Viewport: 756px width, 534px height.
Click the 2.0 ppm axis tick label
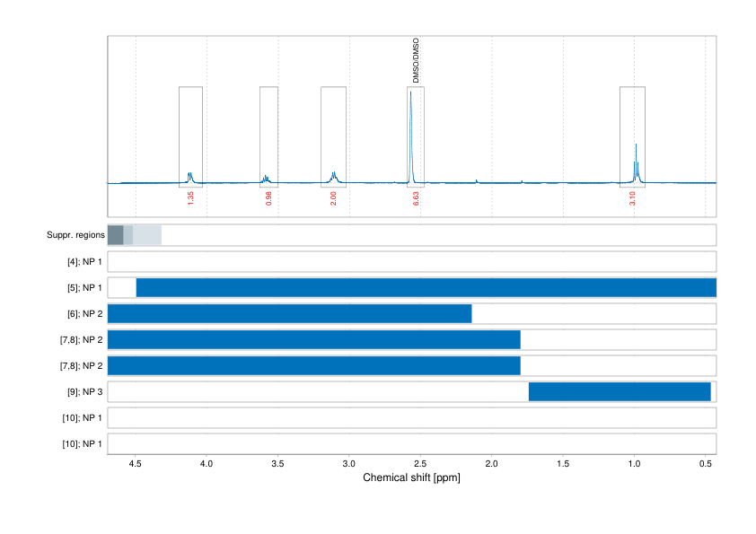[493, 465]
